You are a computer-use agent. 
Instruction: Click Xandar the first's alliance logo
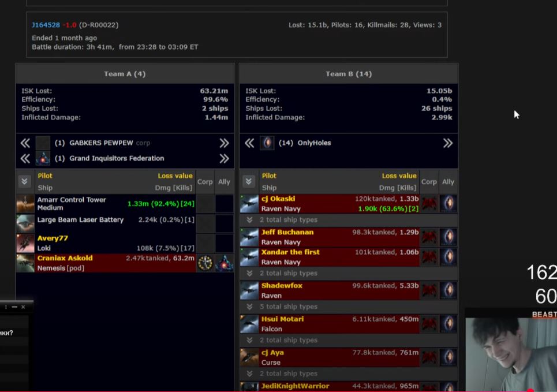click(448, 257)
